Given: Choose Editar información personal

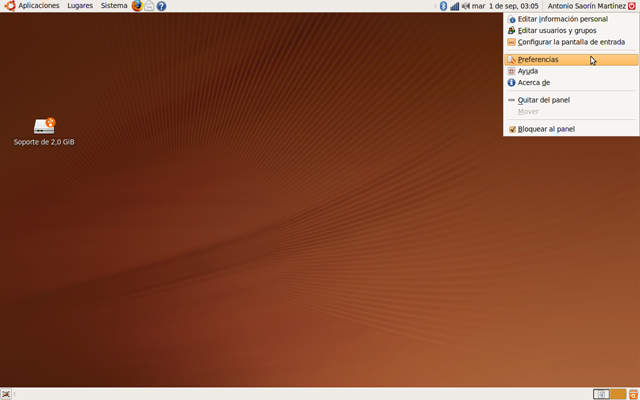Looking at the screenshot, I should point(562,19).
